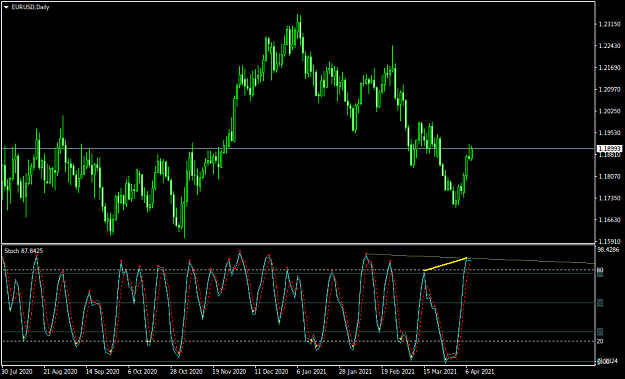Click the 1.16630 price axis label
Image resolution: width=625 pixels, height=379 pixels.
click(x=610, y=220)
